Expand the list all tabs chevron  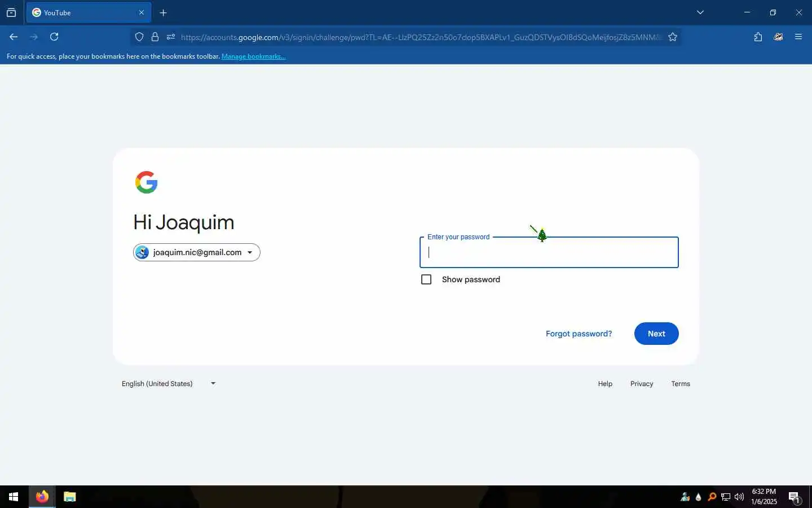click(700, 12)
